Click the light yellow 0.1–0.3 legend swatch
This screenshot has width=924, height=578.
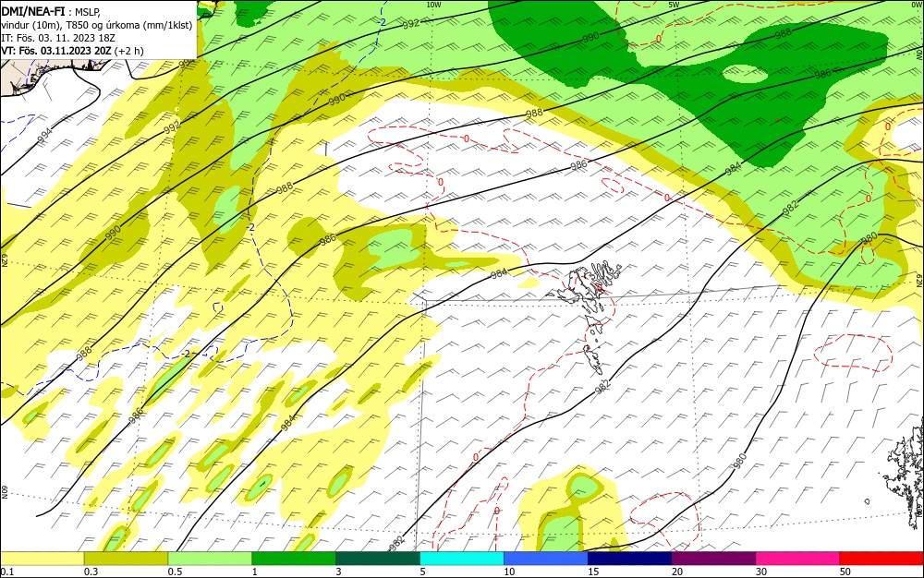[x=42, y=559]
